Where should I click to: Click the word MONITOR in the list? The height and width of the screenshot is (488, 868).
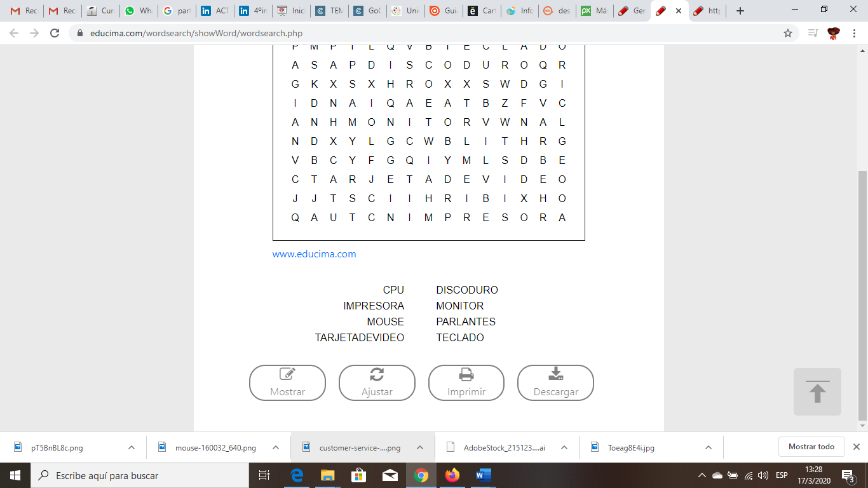(x=460, y=306)
